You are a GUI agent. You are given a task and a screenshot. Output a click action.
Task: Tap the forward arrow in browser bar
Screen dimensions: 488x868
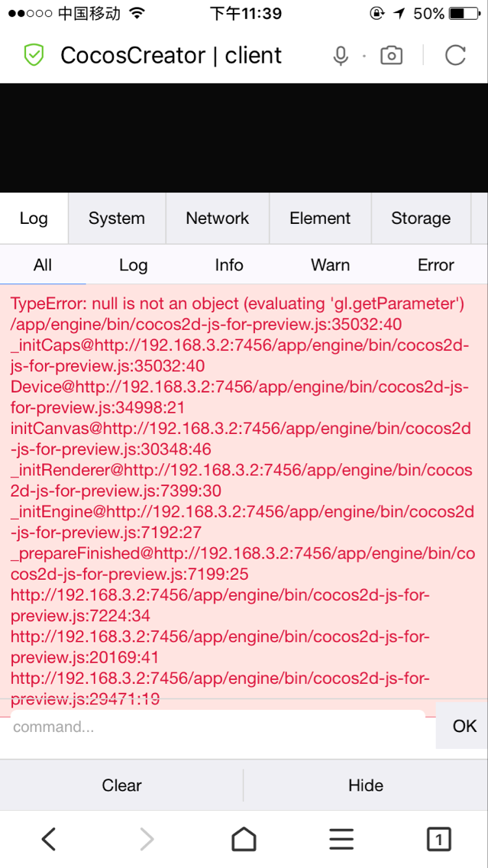[x=147, y=839]
